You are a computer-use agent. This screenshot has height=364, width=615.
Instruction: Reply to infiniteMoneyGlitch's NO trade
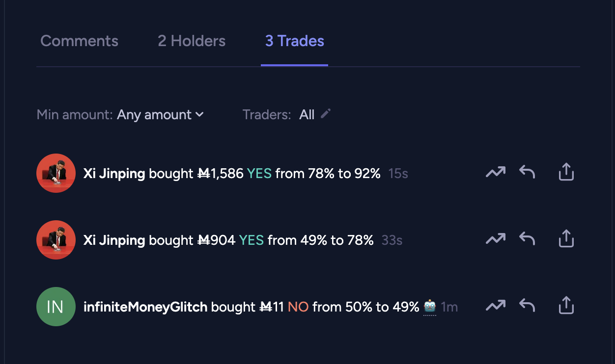click(x=527, y=306)
